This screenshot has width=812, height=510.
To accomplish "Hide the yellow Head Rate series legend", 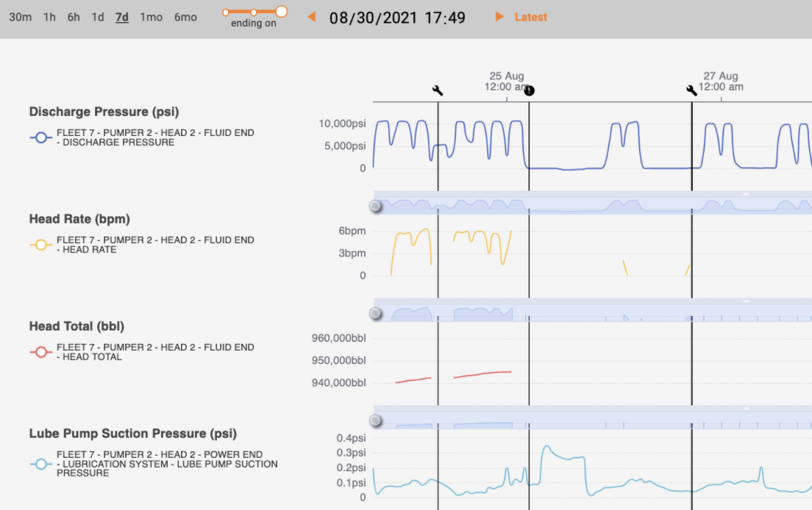I will 40,245.
